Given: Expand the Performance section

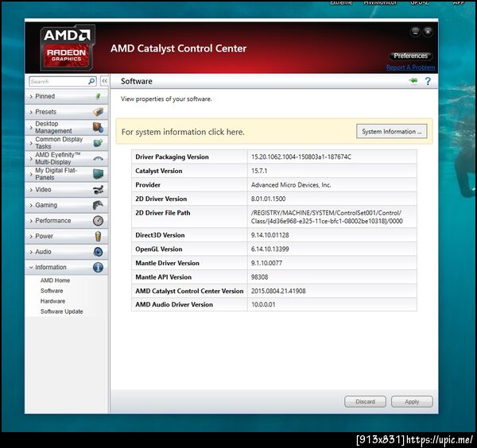Looking at the screenshot, I should [x=66, y=221].
